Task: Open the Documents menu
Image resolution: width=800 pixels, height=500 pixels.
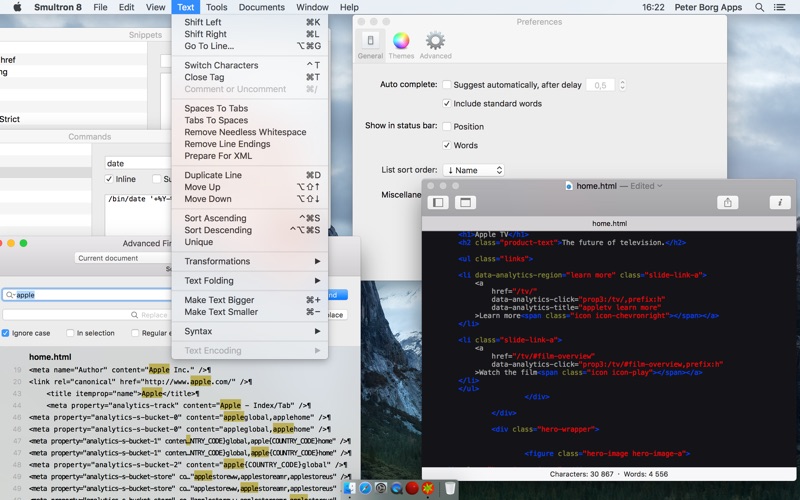Action: [x=261, y=7]
